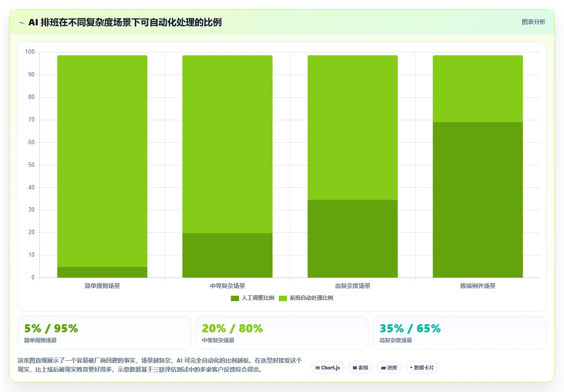
Task: Click the description paragraph starting 这张图直观展示了
Action: tap(159, 365)
